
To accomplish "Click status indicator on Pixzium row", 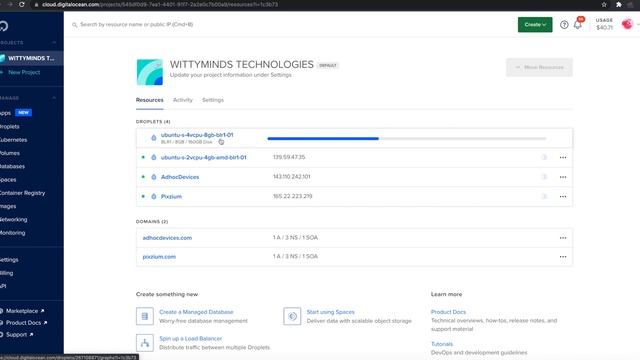I will pyautogui.click(x=143, y=196).
